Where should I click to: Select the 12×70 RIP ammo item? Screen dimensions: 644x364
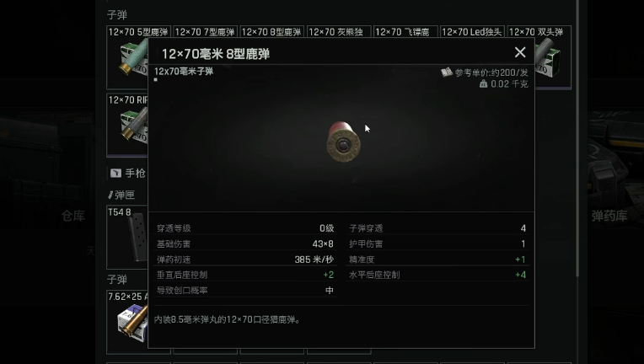(127, 126)
